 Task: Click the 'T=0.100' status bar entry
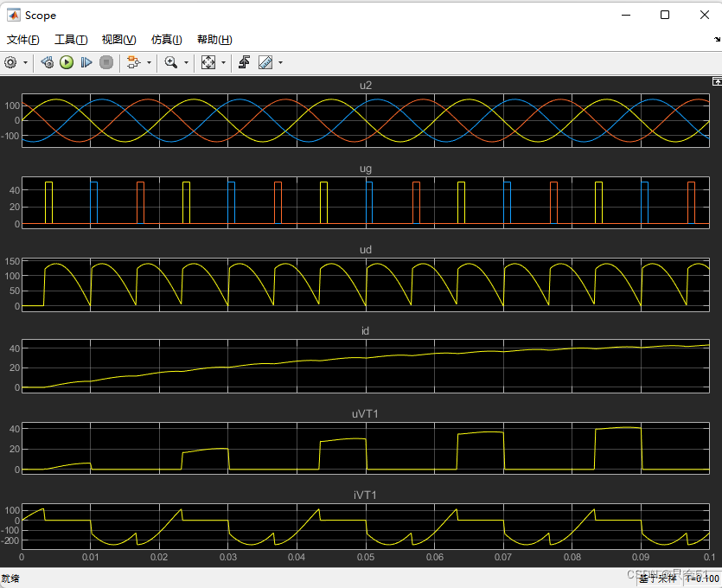702,578
